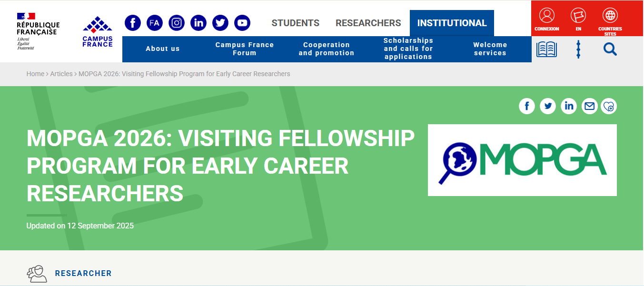Open the search magnifier icon
Viewport: 644px width, 286px height.
[x=610, y=49]
